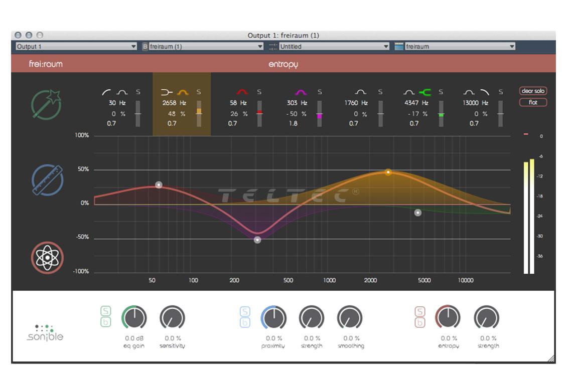Solo the 4347 Hz band
572x392 pixels.
click(441, 92)
